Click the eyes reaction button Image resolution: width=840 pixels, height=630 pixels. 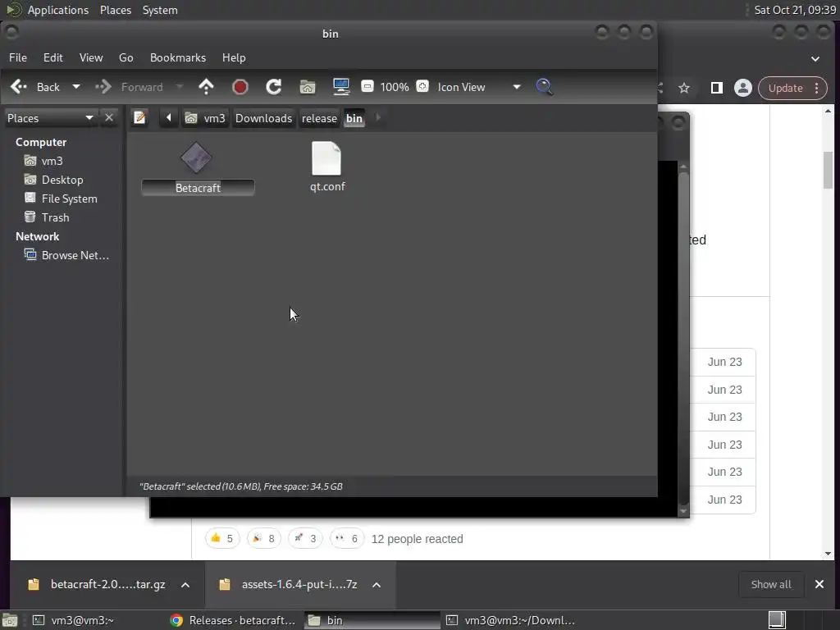click(347, 538)
